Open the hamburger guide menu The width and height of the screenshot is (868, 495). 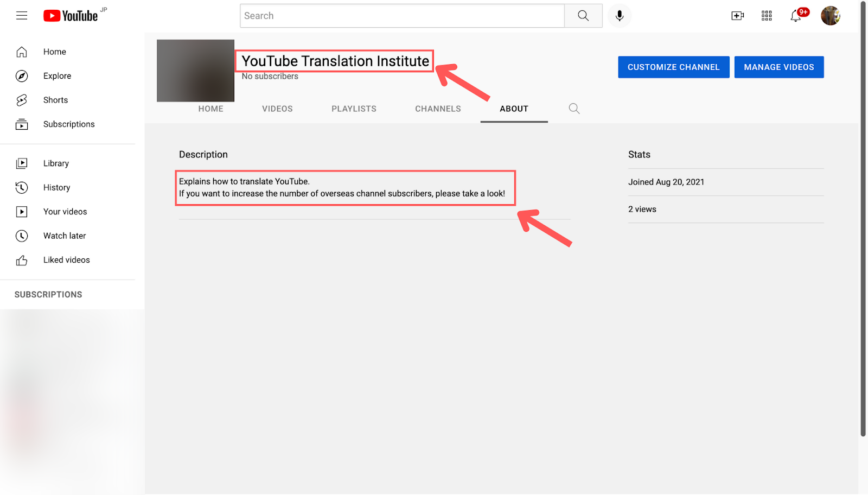click(x=22, y=16)
